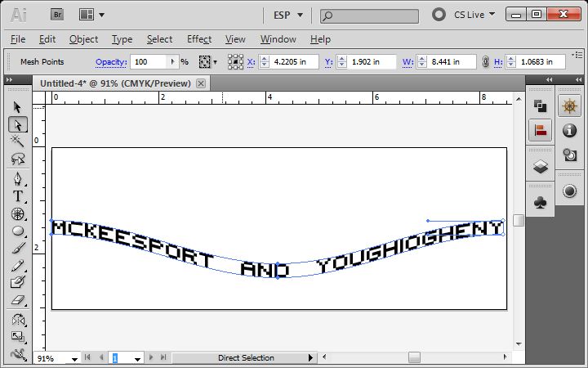Open the opacity slider arrow
Viewport: 588px width, 368px height.
click(172, 61)
